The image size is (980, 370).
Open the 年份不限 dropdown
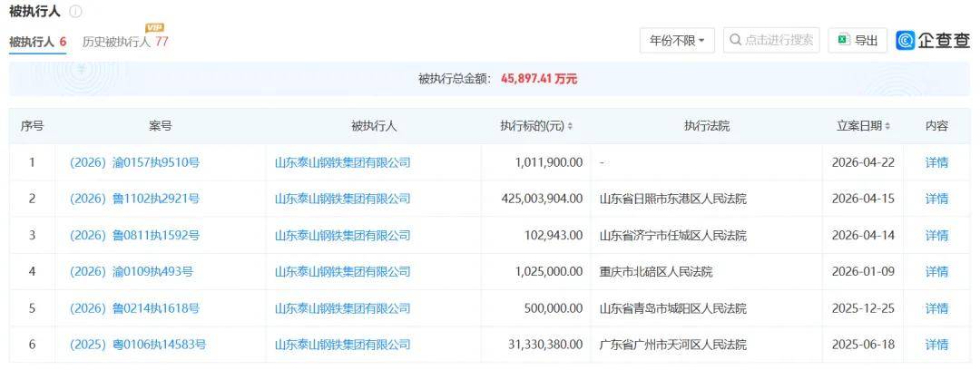coord(677,41)
